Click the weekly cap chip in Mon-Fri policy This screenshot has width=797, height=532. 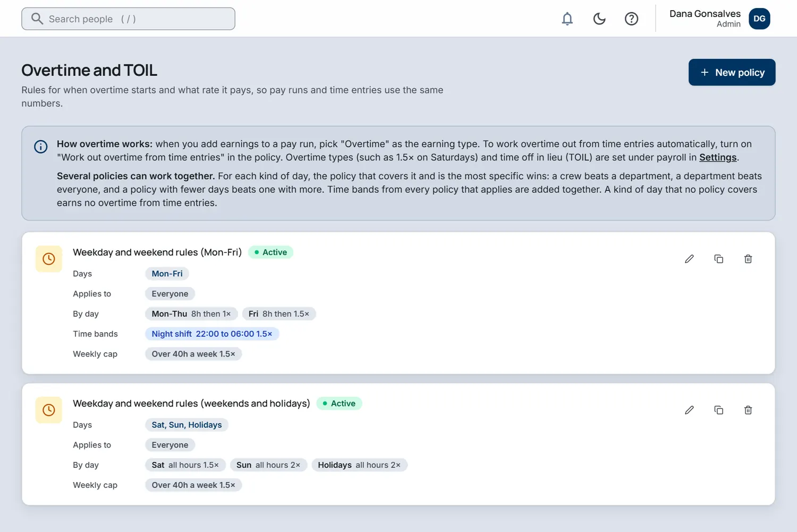pyautogui.click(x=193, y=354)
